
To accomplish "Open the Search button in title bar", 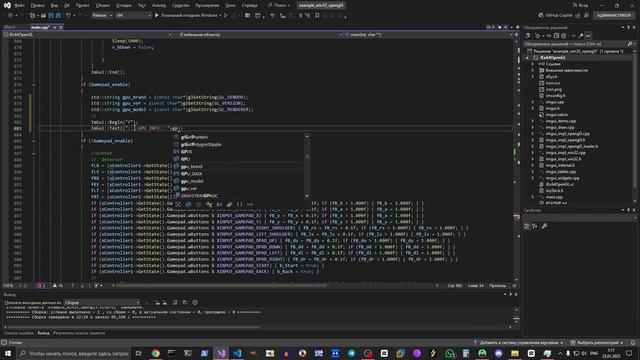I will coord(279,5).
